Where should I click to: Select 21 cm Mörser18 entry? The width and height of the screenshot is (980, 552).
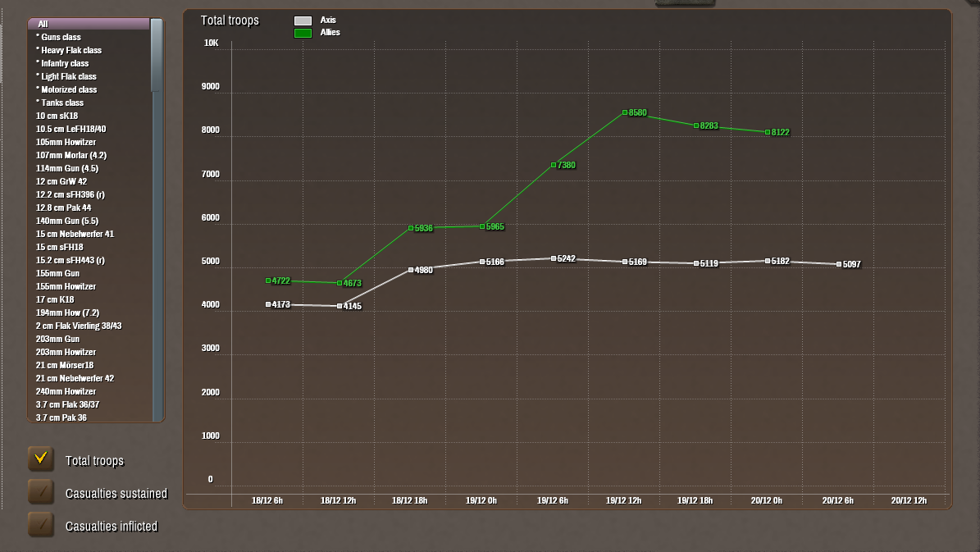tap(89, 365)
